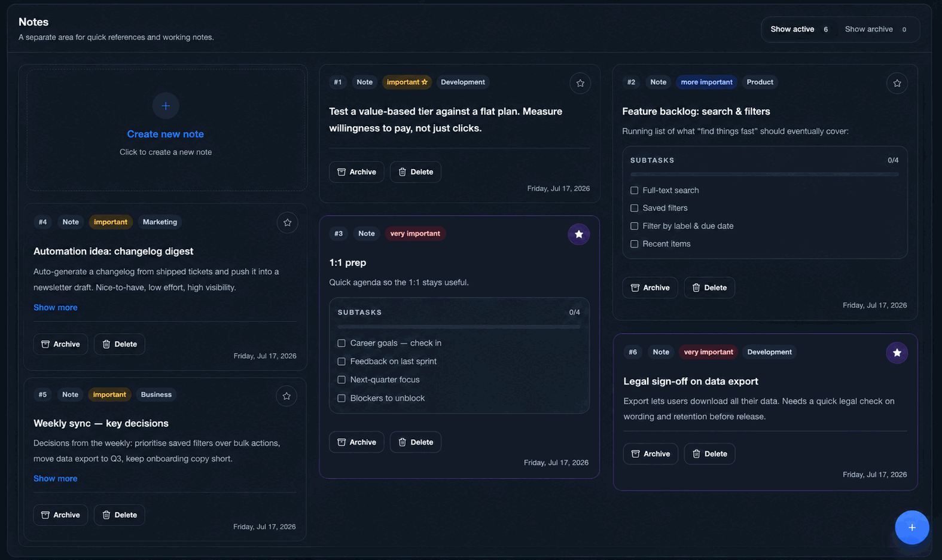Click the Marketing tag on note #4
This screenshot has width=942, height=560.
(x=160, y=222)
